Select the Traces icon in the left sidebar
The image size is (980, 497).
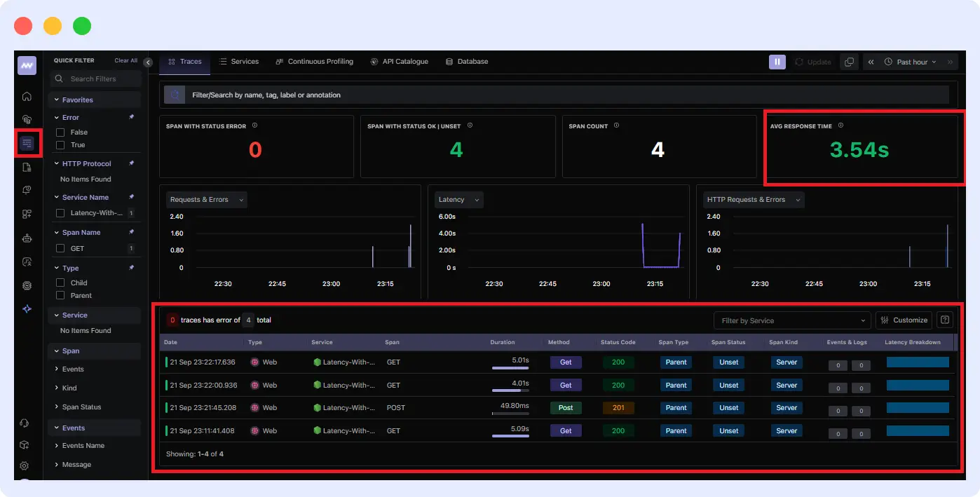coord(27,143)
